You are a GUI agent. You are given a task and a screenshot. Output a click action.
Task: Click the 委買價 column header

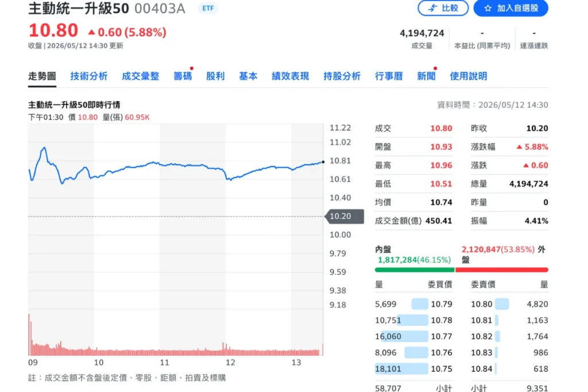pyautogui.click(x=440, y=285)
